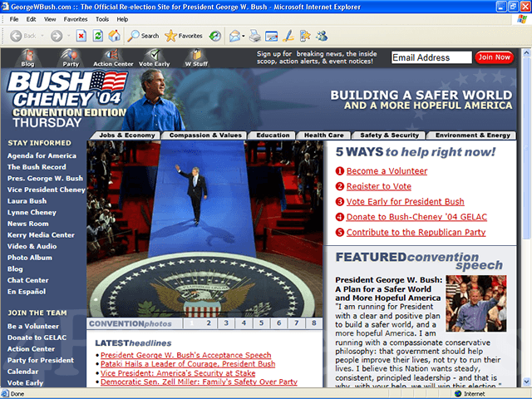532x399 pixels.
Task: Go to Home page icon
Action: pos(115,36)
